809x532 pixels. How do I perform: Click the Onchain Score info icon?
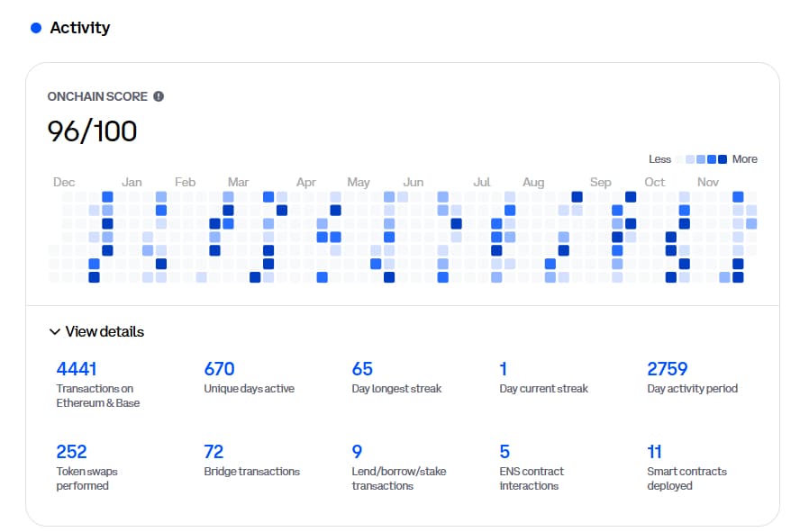159,96
